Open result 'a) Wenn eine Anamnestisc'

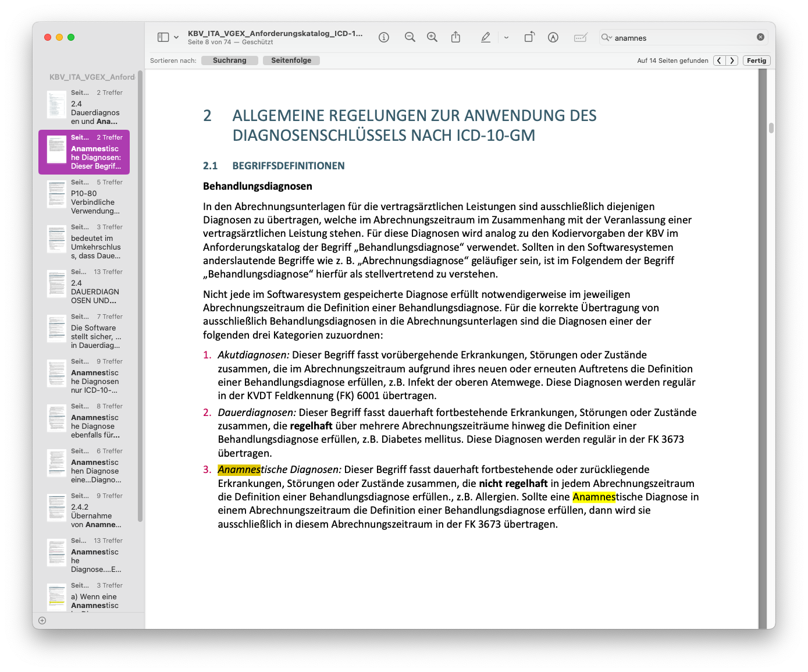pyautogui.click(x=84, y=595)
